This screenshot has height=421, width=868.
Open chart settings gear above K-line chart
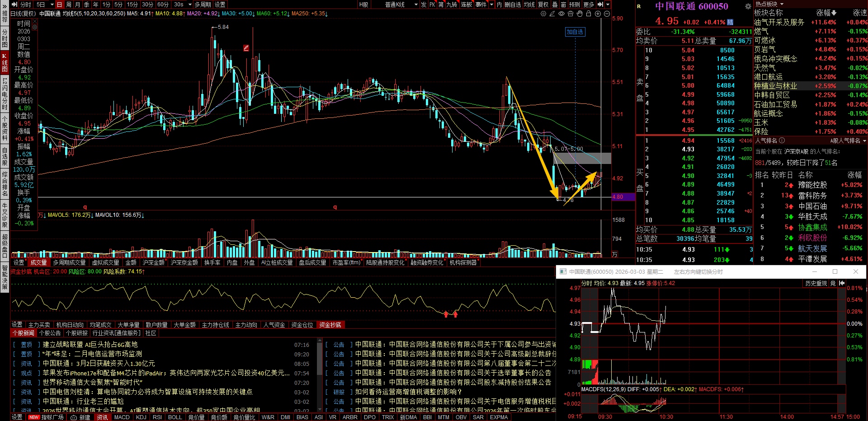pyautogui.click(x=543, y=14)
